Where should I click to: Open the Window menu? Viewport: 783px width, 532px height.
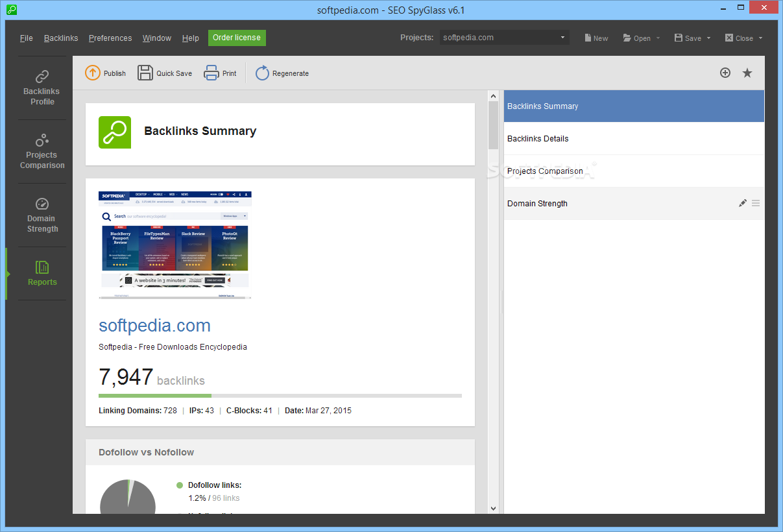click(157, 38)
